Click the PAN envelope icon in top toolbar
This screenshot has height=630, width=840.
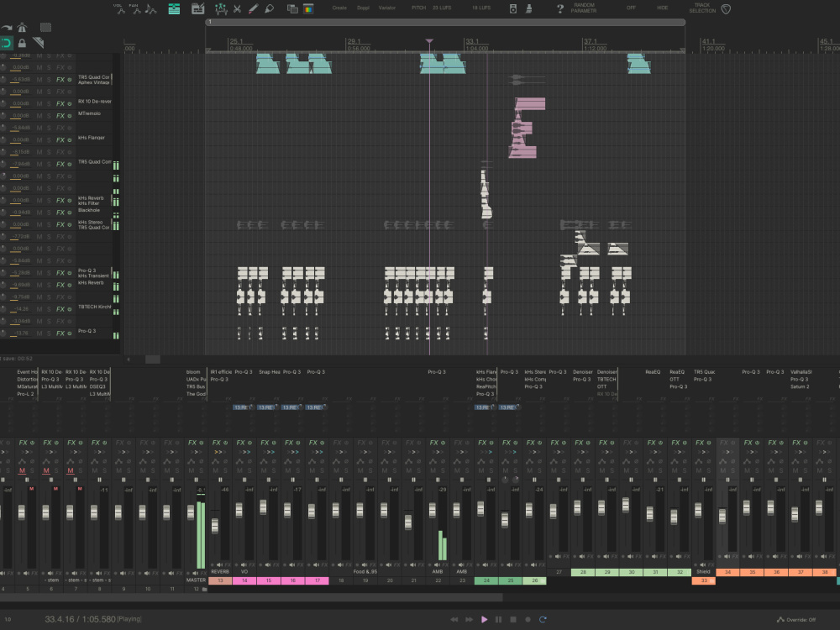tap(135, 8)
